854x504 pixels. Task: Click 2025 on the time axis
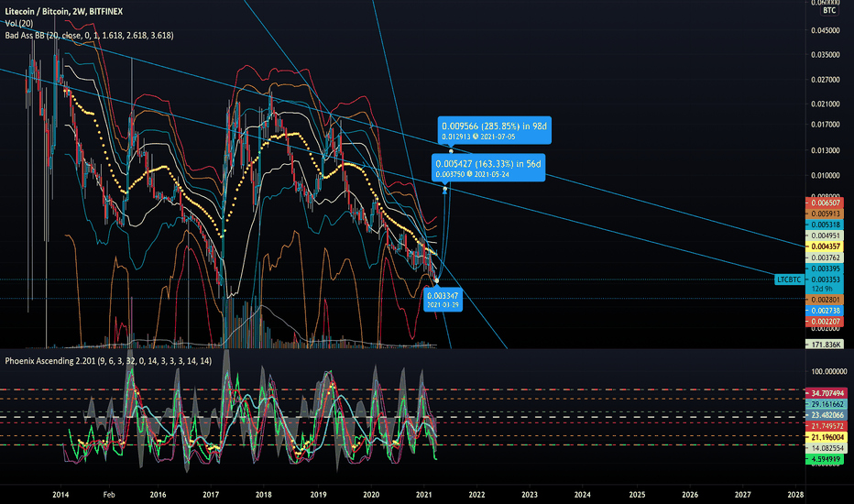pos(637,495)
